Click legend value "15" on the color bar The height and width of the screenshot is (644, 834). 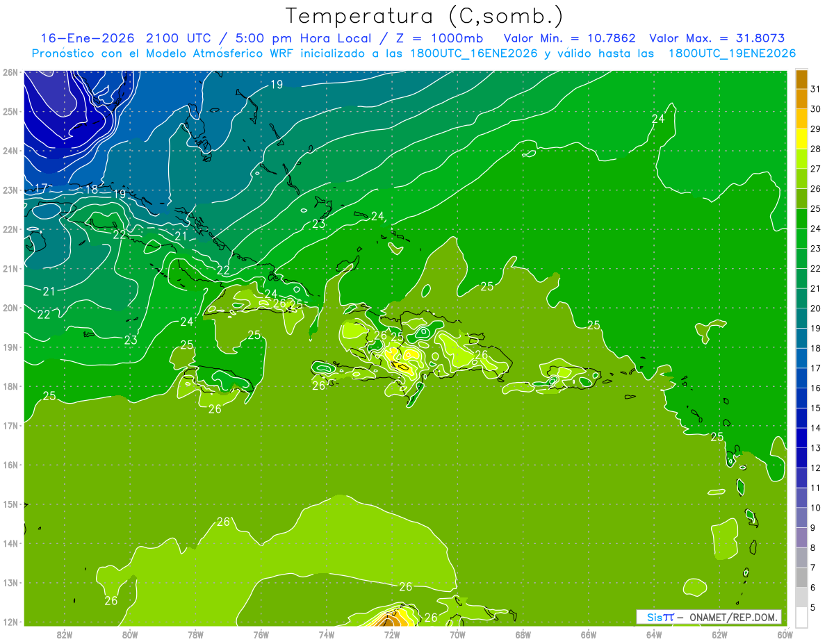(x=815, y=408)
